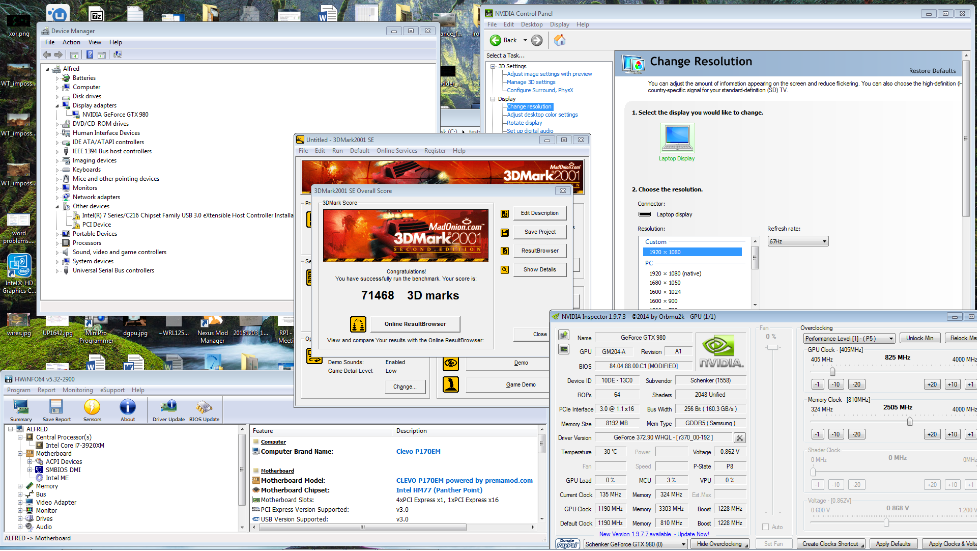Click Device Manager back arrow toolbar icon

point(47,54)
